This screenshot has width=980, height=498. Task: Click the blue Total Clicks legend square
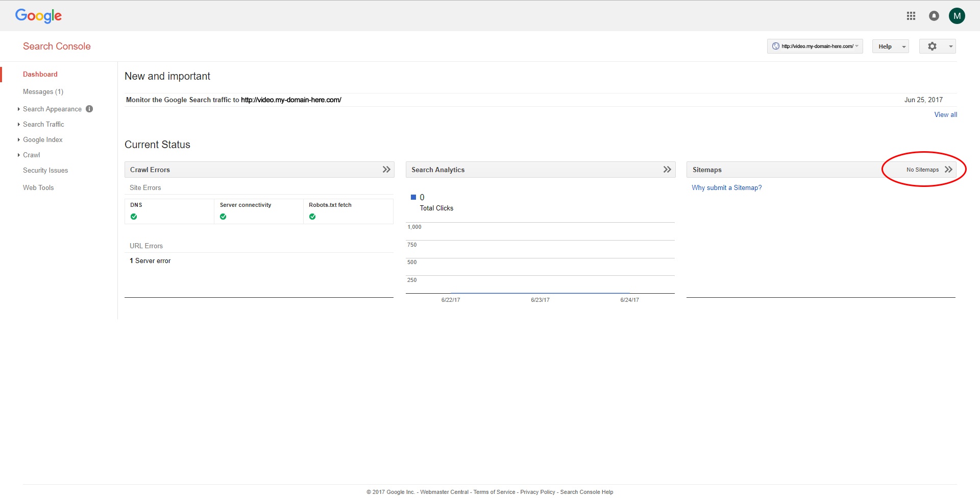pos(413,197)
